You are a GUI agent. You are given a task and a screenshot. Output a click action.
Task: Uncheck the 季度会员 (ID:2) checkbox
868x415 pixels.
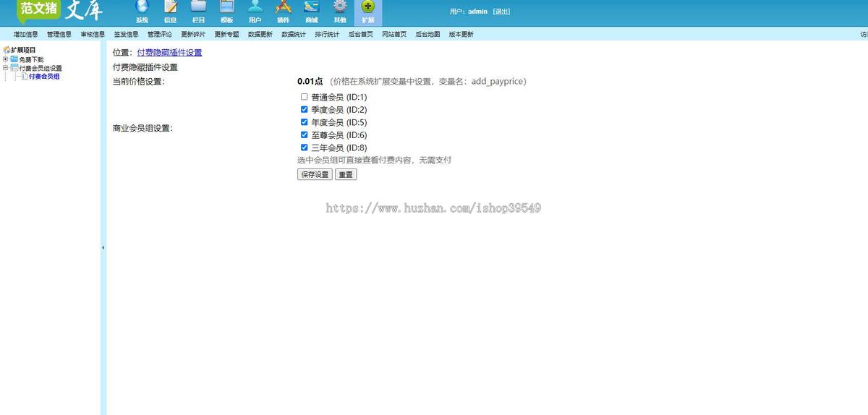305,110
